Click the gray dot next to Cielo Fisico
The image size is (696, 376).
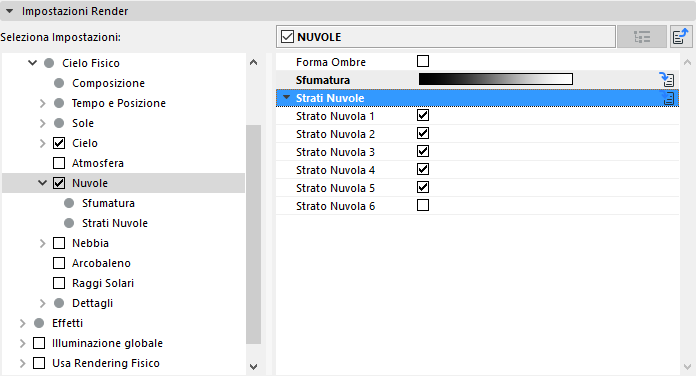[x=49, y=63]
